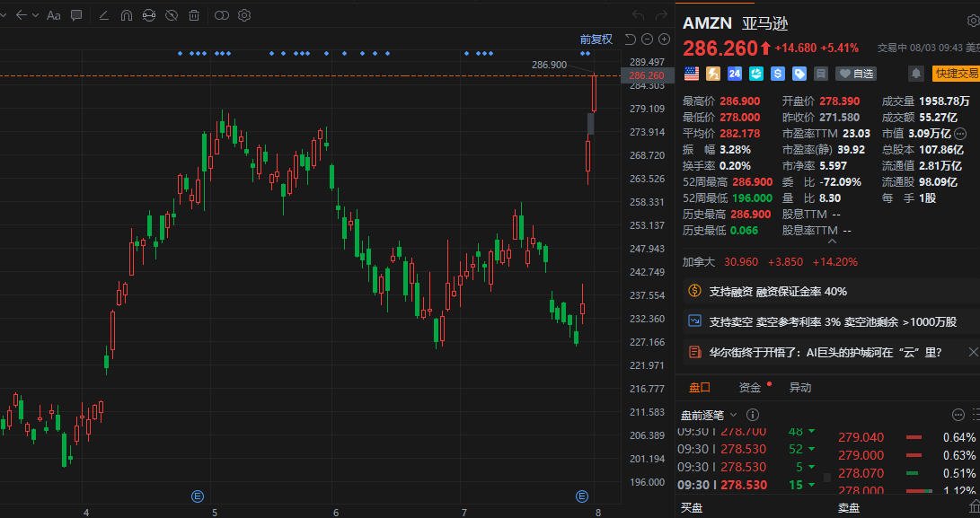Select the text annotation Aa tool

click(x=54, y=15)
